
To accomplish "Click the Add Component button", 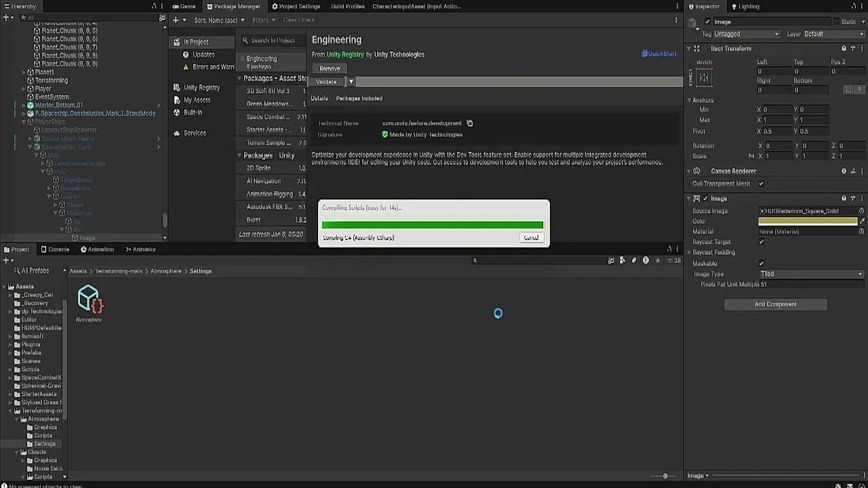I will [x=776, y=304].
